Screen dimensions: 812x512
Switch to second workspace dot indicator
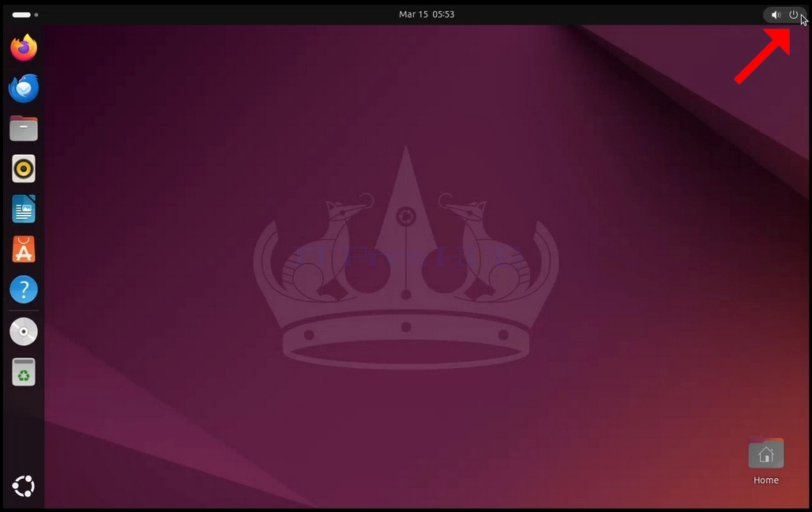coord(36,14)
